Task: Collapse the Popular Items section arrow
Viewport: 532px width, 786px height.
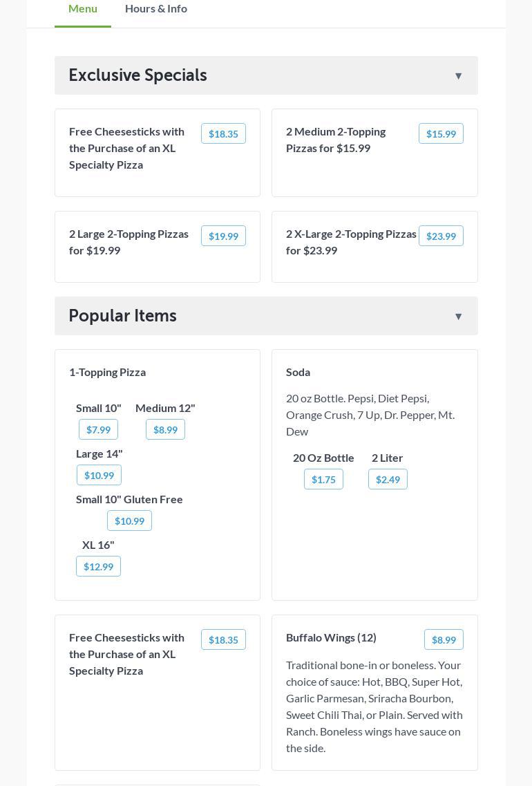Action: pos(458,317)
